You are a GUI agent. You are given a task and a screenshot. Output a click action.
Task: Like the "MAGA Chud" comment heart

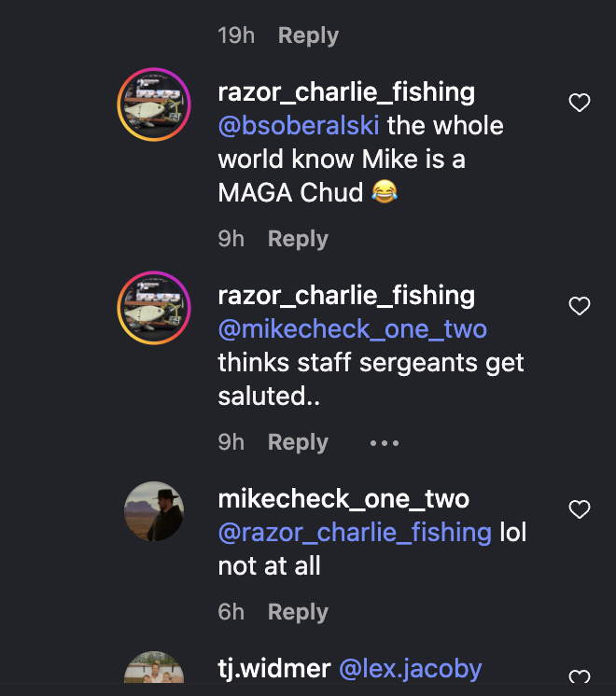click(580, 103)
